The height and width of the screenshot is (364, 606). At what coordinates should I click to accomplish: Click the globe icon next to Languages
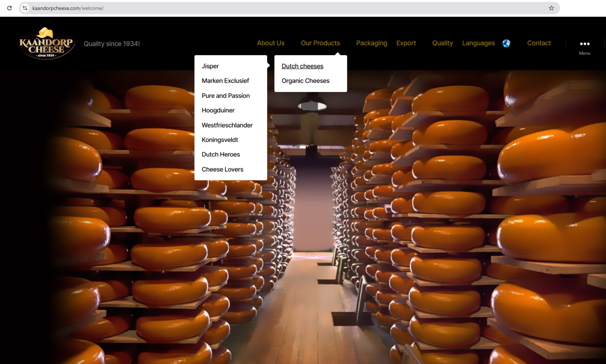click(x=506, y=43)
